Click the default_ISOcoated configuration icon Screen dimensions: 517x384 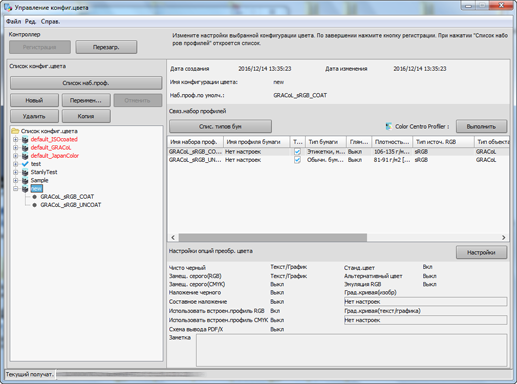click(25, 139)
